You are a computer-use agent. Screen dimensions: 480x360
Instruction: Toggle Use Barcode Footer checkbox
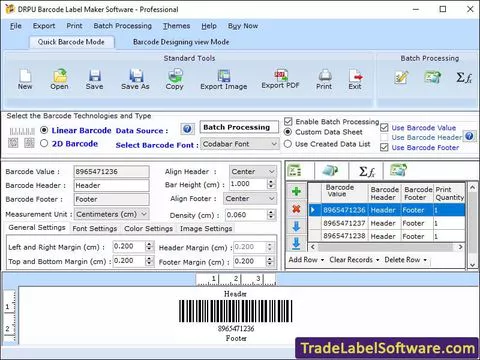coord(384,147)
